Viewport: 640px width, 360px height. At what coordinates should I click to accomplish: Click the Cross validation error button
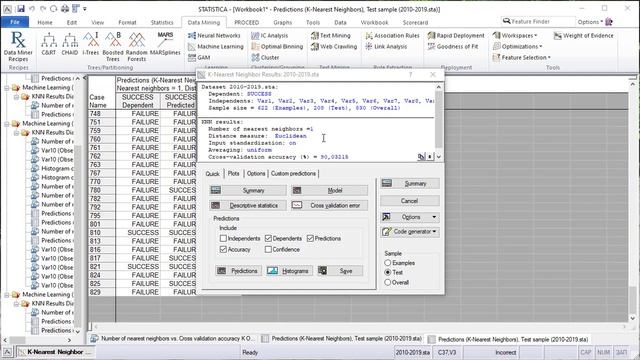pyautogui.click(x=329, y=205)
